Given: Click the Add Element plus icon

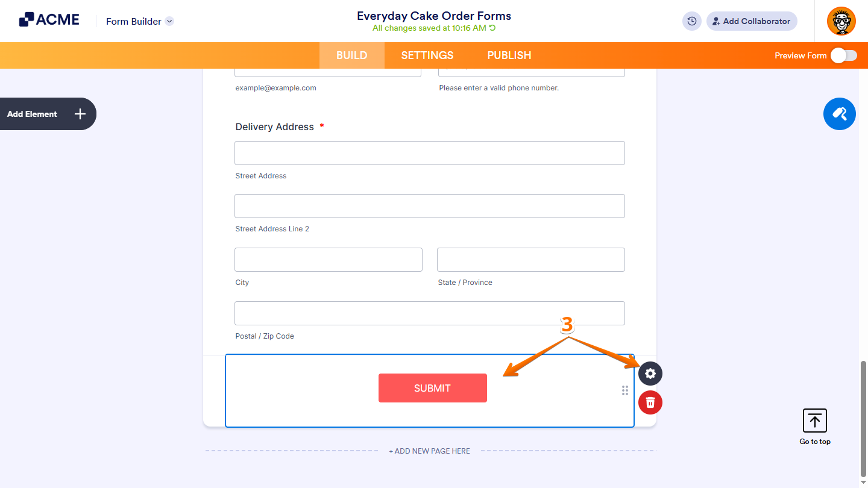Looking at the screenshot, I should [80, 114].
